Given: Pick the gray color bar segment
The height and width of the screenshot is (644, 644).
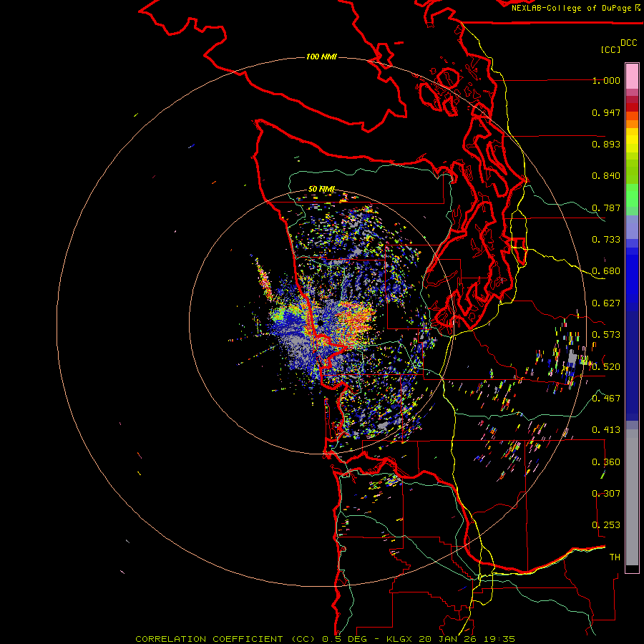Looking at the screenshot, I should click(x=632, y=497).
